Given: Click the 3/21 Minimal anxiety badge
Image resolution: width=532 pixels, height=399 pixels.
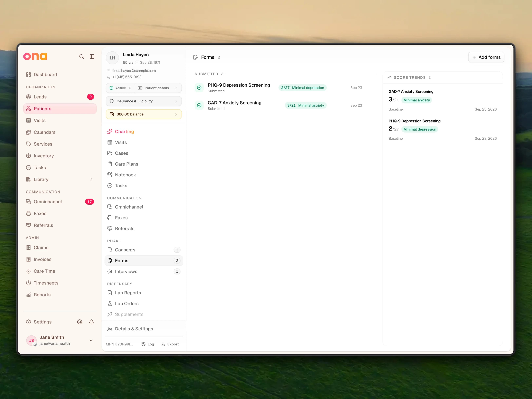Looking at the screenshot, I should click(306, 105).
